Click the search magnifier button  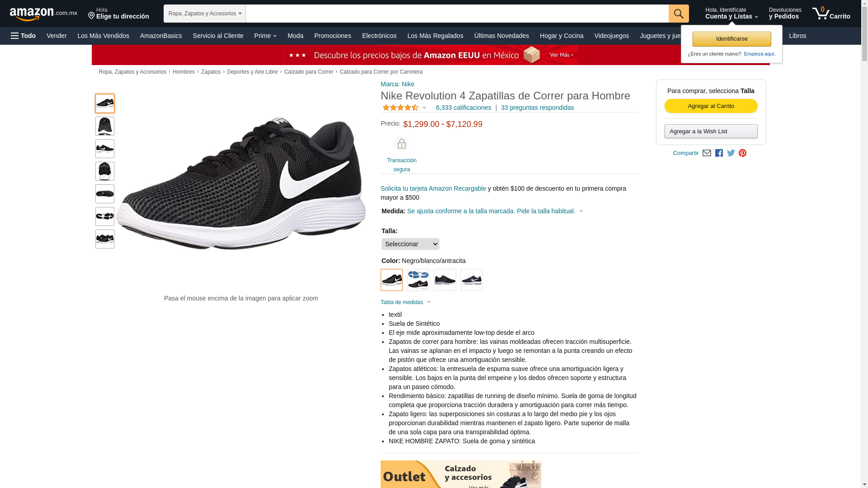click(679, 14)
